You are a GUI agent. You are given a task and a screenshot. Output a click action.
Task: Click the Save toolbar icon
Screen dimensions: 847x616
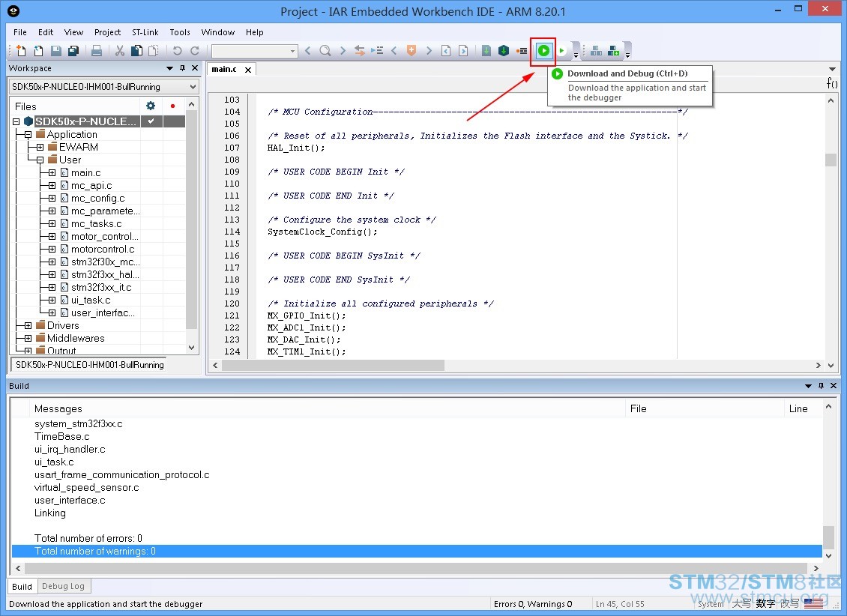(x=55, y=51)
